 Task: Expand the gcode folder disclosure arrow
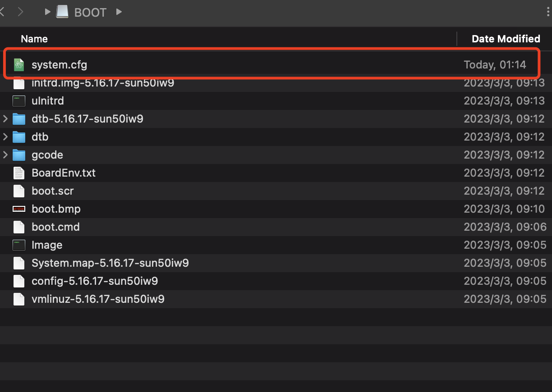click(x=5, y=155)
